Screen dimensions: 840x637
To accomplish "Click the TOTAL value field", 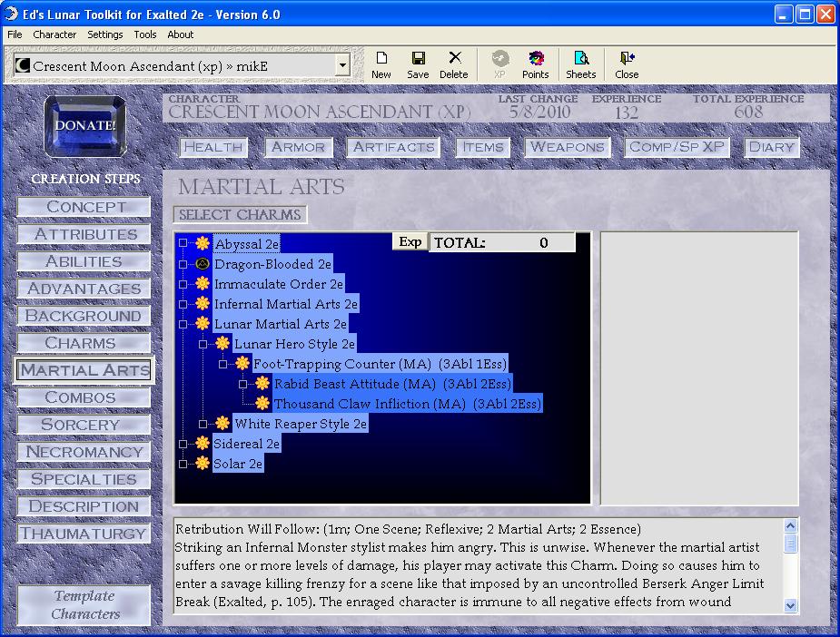I will point(502,243).
